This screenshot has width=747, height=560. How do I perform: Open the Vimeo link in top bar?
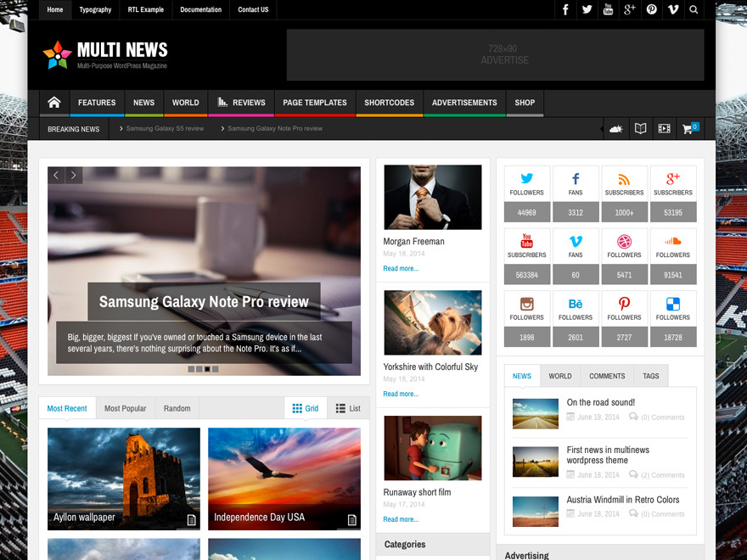(672, 9)
